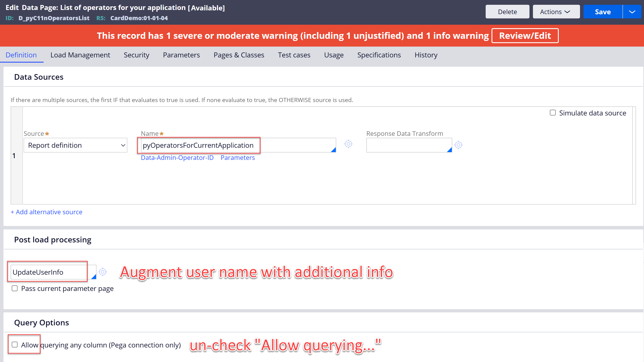The image size is (644, 362).
Task: Check Pass current parameter page
Action: click(15, 288)
